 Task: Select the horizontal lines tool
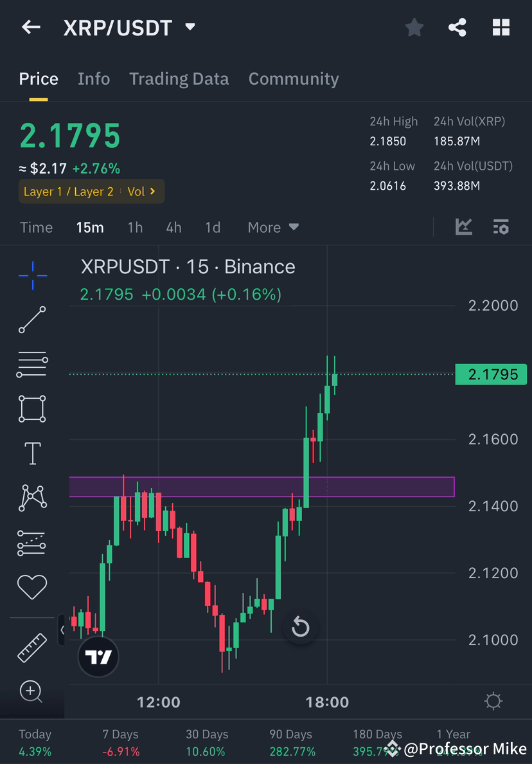[32, 364]
